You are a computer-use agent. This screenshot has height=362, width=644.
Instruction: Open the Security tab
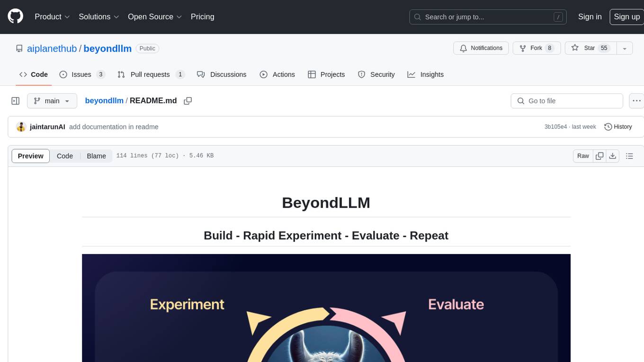pyautogui.click(x=376, y=74)
